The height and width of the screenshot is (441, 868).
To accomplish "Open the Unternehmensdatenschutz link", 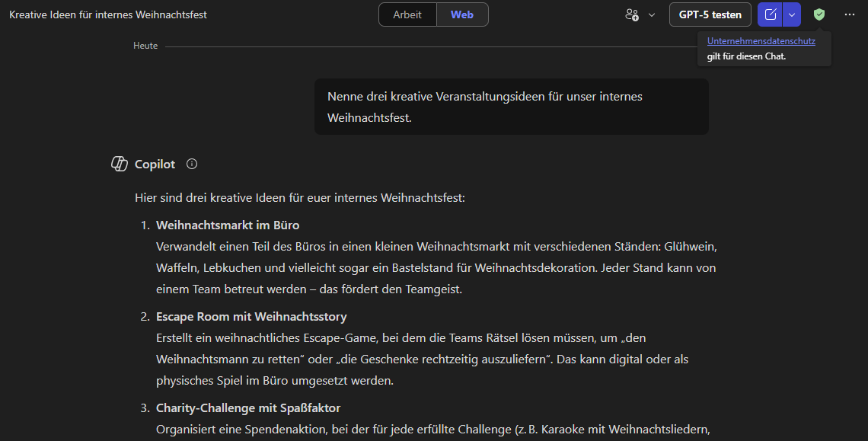I will (761, 41).
